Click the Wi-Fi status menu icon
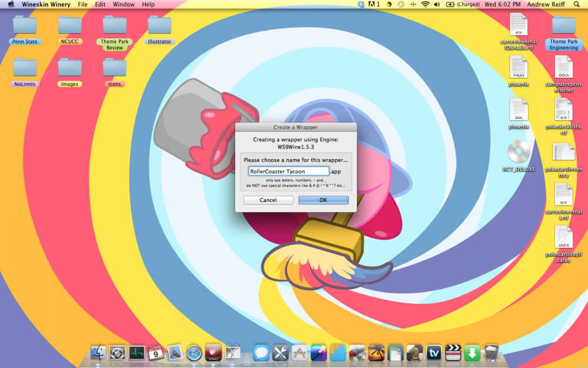Screen dimensions: 588x368 pos(425,4)
